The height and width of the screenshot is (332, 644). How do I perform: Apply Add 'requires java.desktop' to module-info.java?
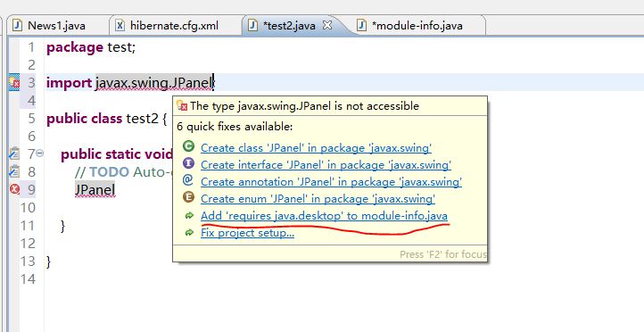click(324, 216)
